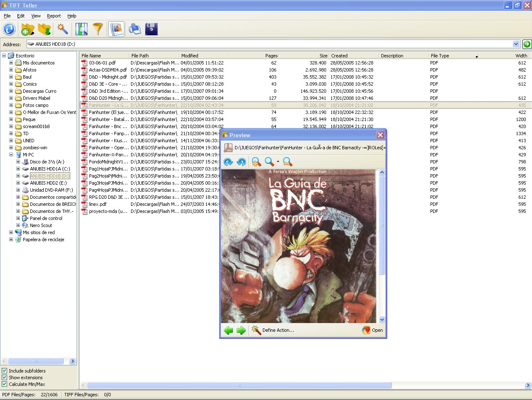Rotate preview clockwise with blue arrow icon

[x=228, y=162]
